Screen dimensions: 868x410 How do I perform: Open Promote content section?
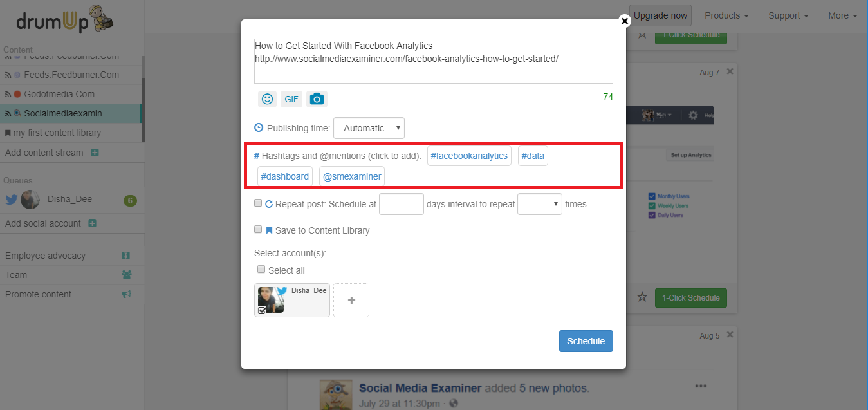[38, 294]
